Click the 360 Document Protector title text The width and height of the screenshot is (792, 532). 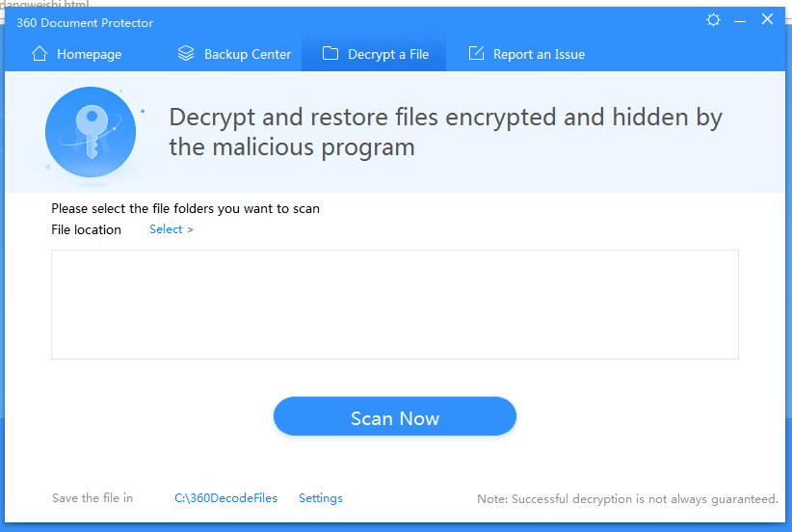(x=85, y=23)
